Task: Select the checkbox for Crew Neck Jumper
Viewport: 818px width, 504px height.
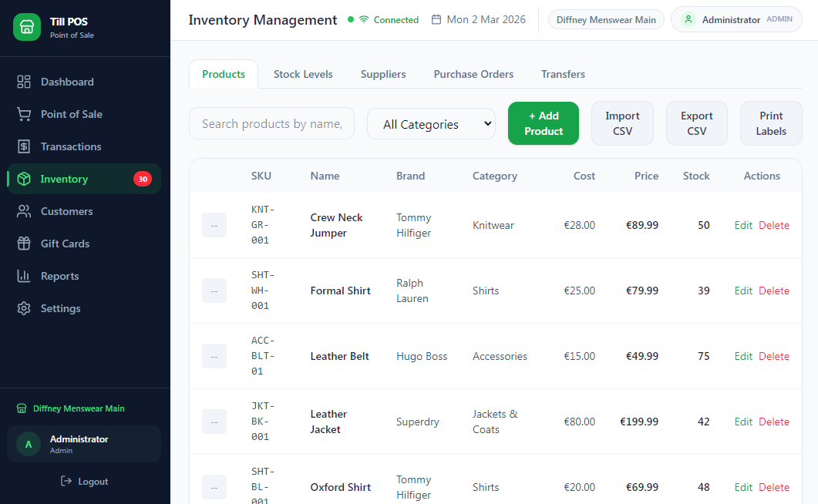Action: 214,225
